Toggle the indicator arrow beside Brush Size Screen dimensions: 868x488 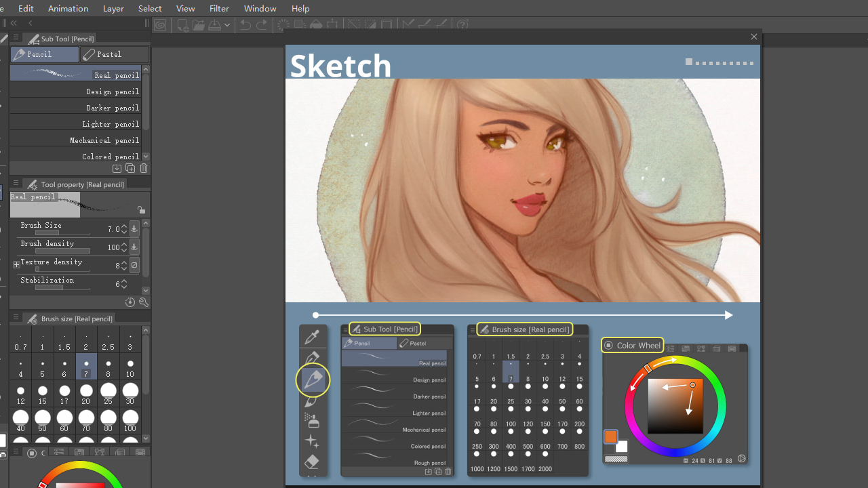tap(134, 229)
